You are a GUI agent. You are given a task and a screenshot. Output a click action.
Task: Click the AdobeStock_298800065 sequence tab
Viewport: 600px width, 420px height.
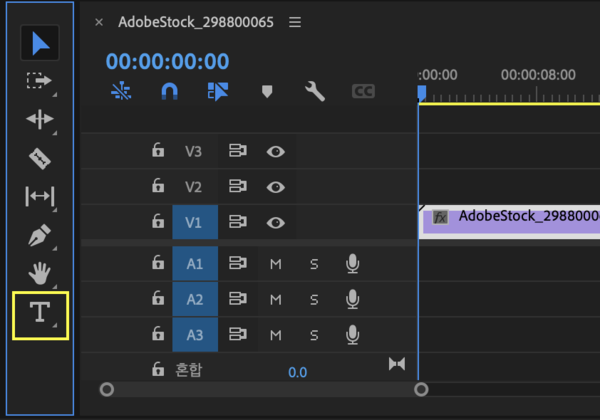click(x=196, y=21)
